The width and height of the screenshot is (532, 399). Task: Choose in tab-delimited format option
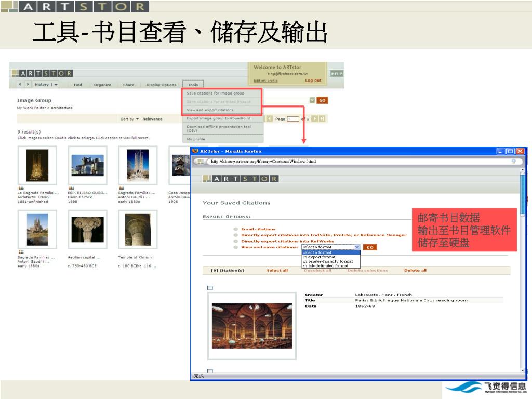331,265
